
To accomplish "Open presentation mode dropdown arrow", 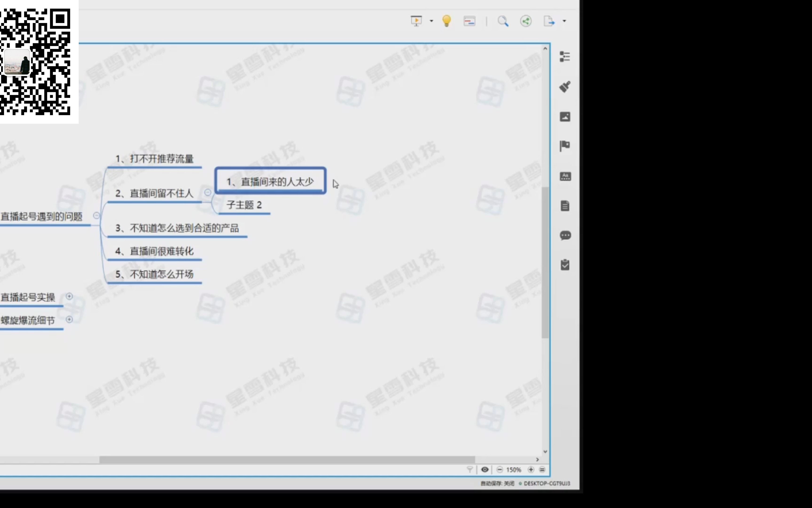I will click(432, 21).
